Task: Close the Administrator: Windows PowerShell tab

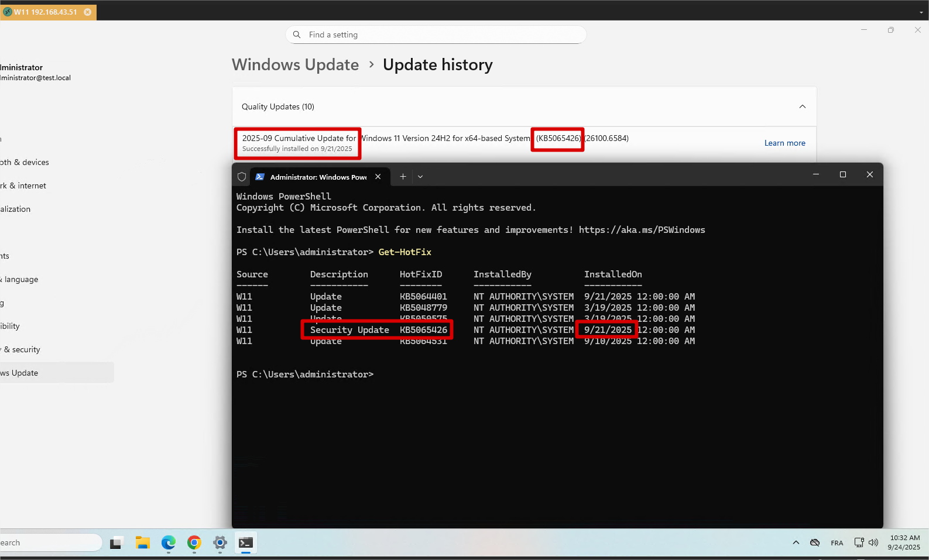Action: [378, 177]
